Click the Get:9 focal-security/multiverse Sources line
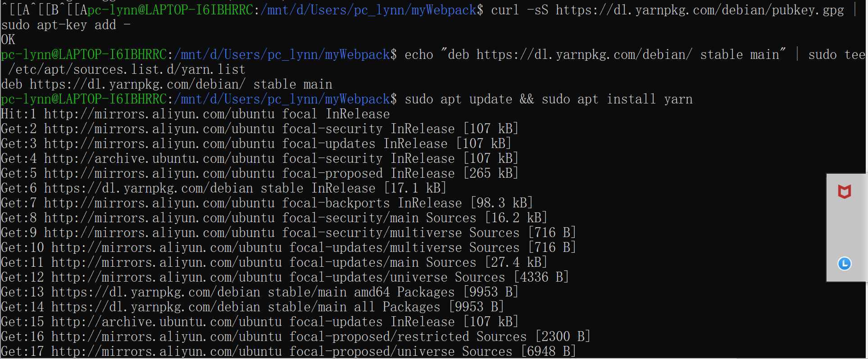The image size is (868, 359). (288, 233)
